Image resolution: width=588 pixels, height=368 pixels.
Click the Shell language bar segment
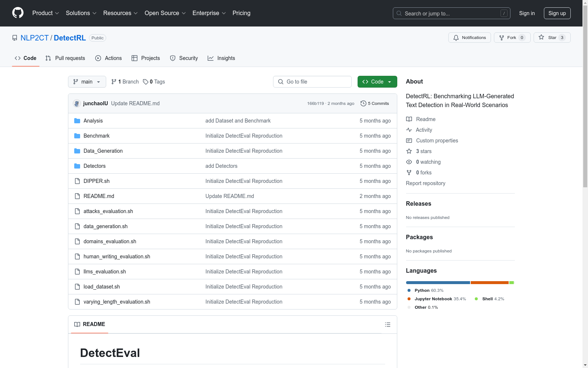511,283
